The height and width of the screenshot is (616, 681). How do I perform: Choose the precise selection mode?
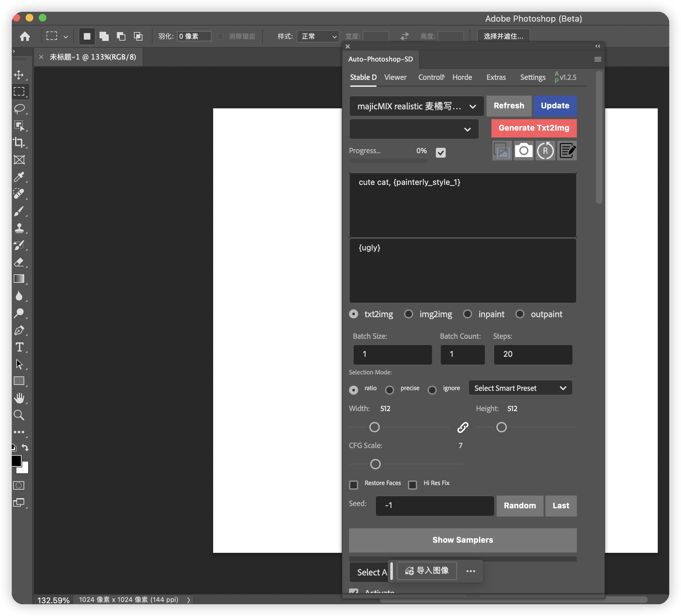click(390, 390)
